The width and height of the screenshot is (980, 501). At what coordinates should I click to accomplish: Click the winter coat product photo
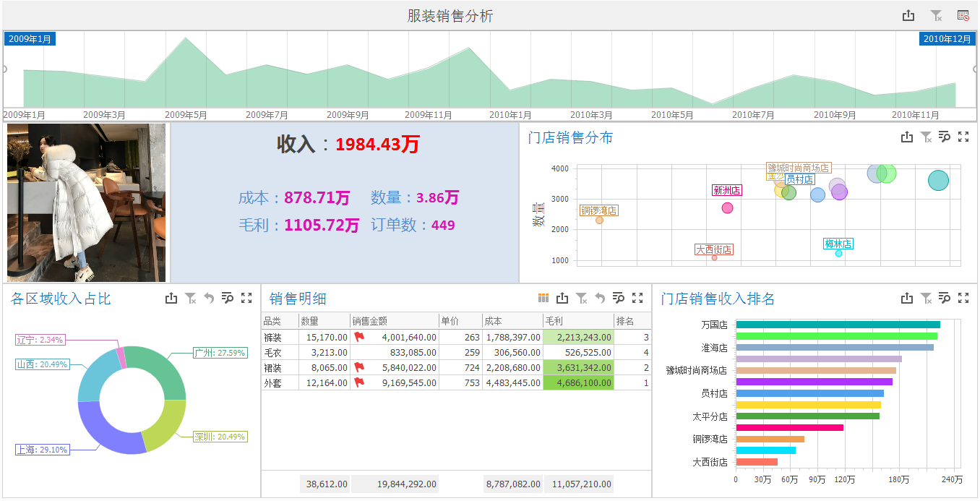click(x=86, y=202)
